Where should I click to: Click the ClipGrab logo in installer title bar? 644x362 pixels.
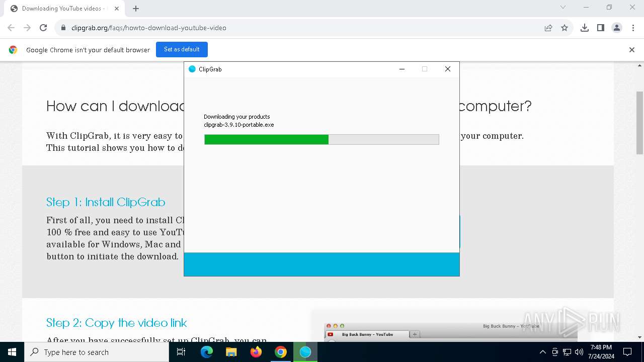(192, 69)
